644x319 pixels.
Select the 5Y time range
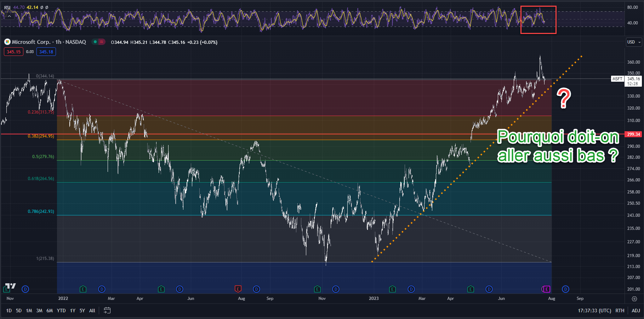(x=82, y=311)
